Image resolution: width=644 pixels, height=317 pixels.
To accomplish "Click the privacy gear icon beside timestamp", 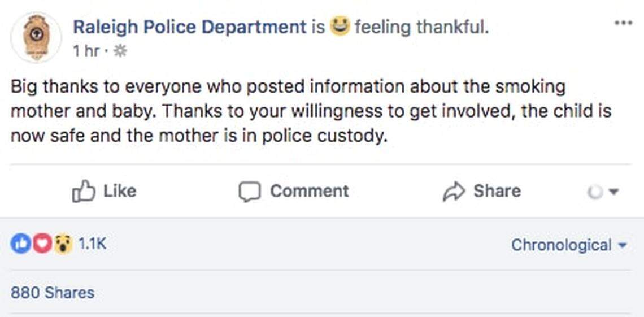I will (x=120, y=51).
